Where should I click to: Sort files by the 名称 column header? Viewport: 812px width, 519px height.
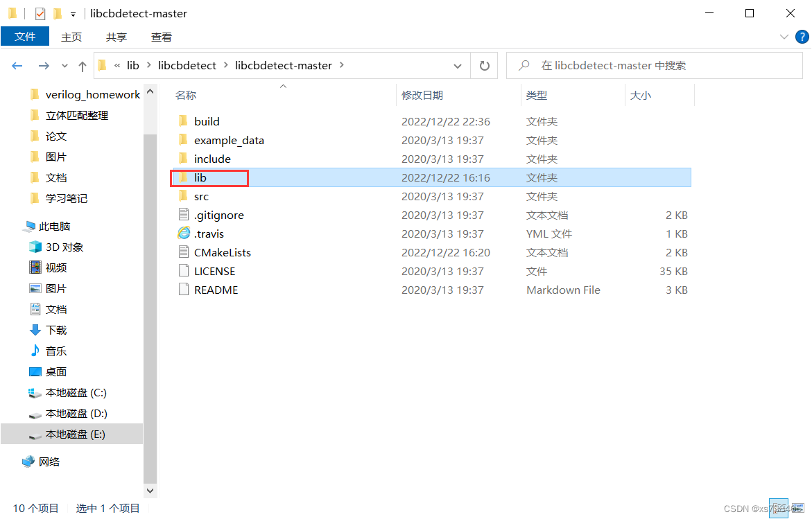click(x=186, y=95)
